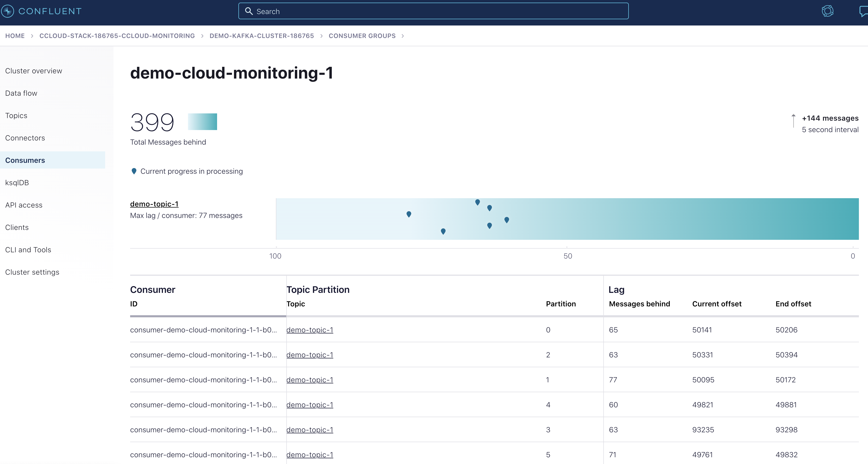Click the Confluent logo icon
868x464 pixels.
tap(9, 11)
